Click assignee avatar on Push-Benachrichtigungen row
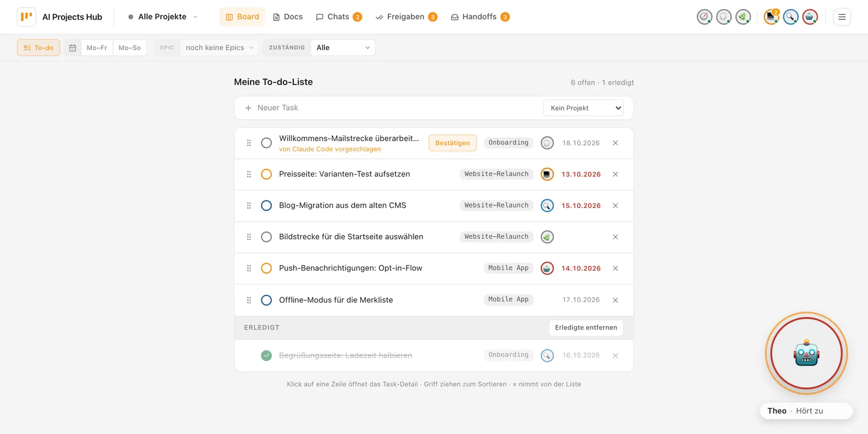The width and height of the screenshot is (868, 434). [547, 268]
